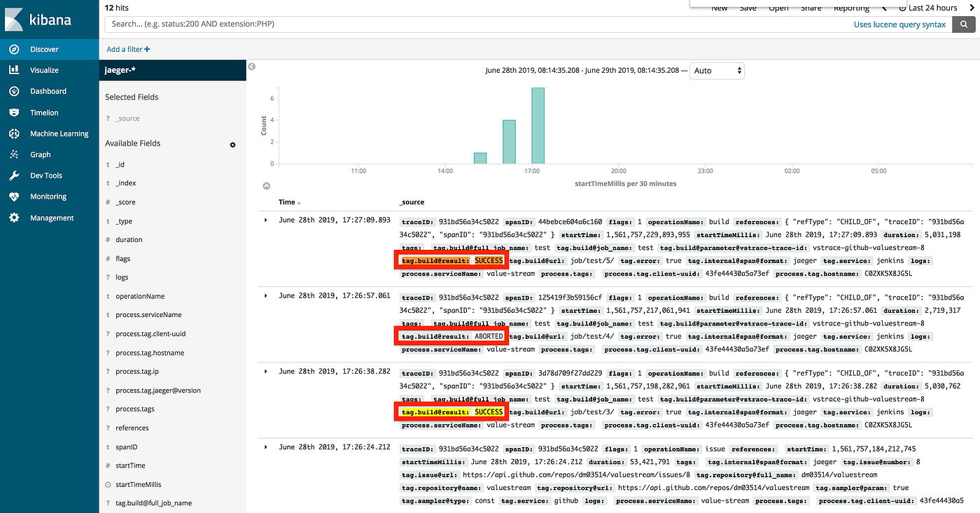980x513 pixels.
Task: Select the process.tag.client-uuid field
Action: [150, 334]
